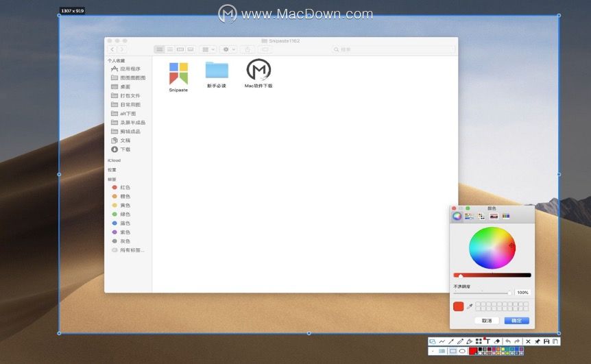Switch to the color palettes tab
591x364 pixels.
[x=481, y=217]
